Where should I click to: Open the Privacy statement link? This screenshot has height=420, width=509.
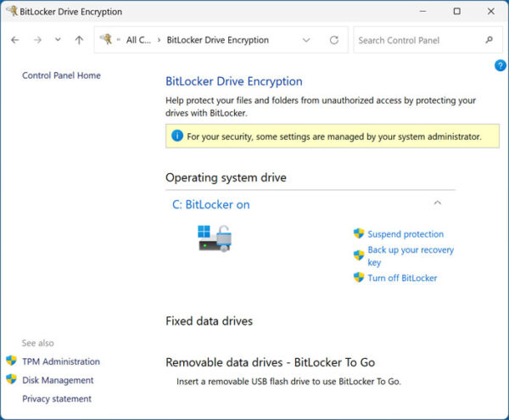[57, 399]
